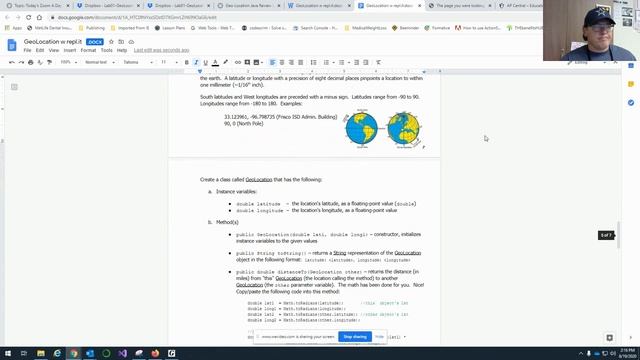Click the browser Home button
The width and height of the screenshot is (640, 360).
pos(39,18)
